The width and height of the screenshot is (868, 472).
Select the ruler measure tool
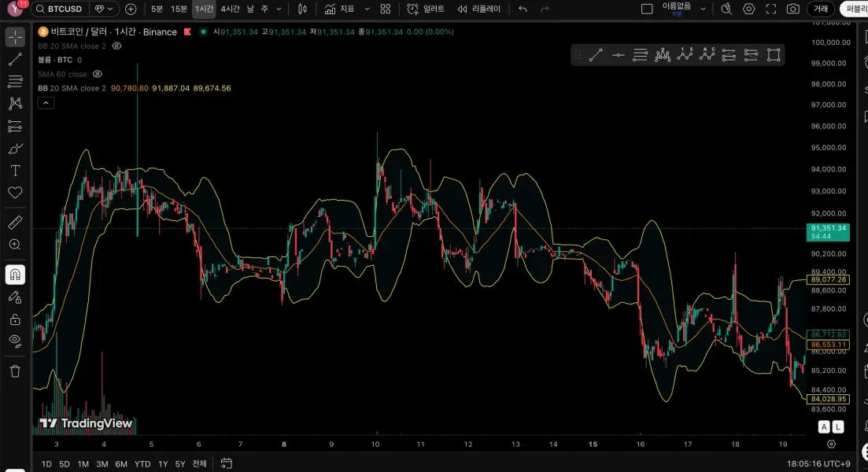(15, 223)
